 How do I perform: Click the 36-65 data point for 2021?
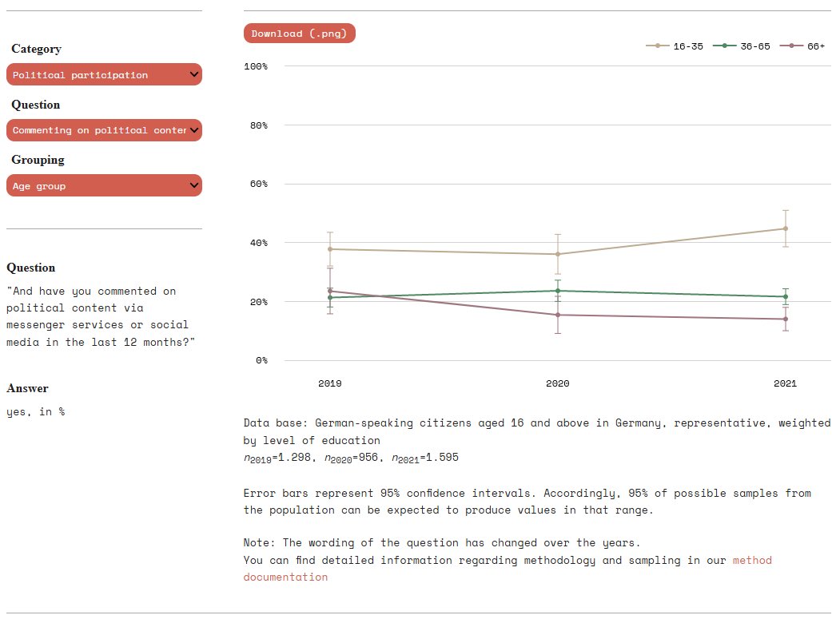(x=786, y=296)
